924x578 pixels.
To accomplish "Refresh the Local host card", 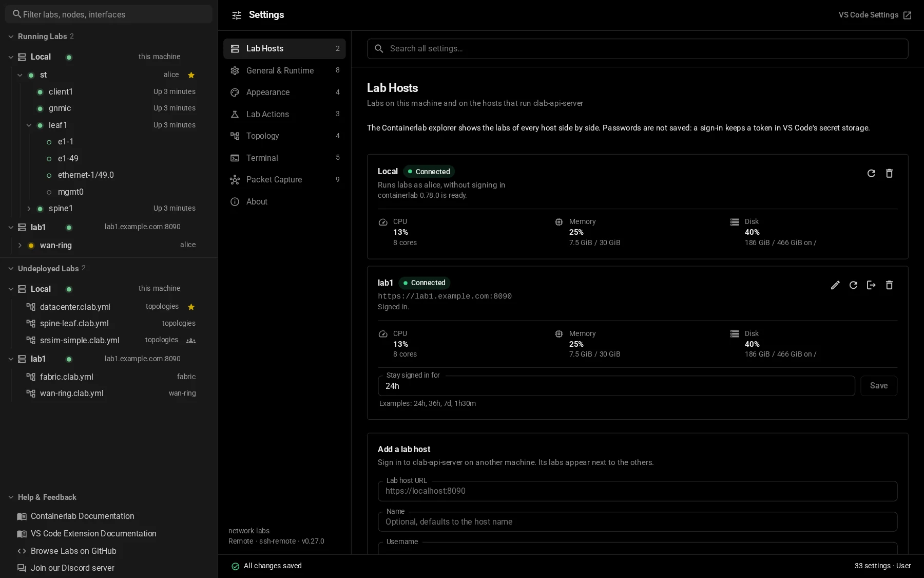I will tap(871, 174).
